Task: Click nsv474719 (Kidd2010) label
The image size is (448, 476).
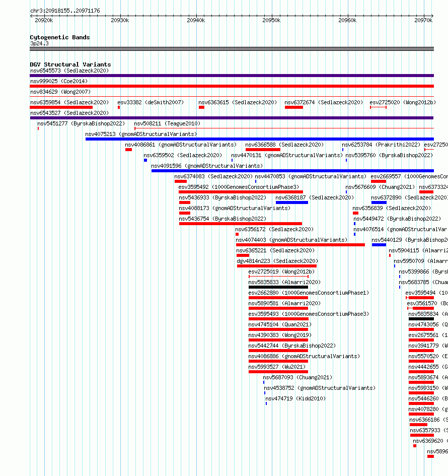Action: click(295, 399)
